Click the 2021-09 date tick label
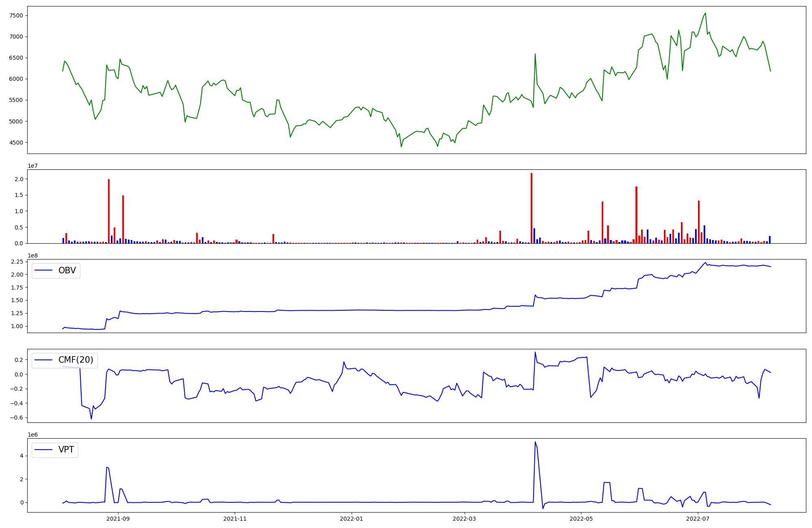This screenshot has height=528, width=812. [x=118, y=519]
